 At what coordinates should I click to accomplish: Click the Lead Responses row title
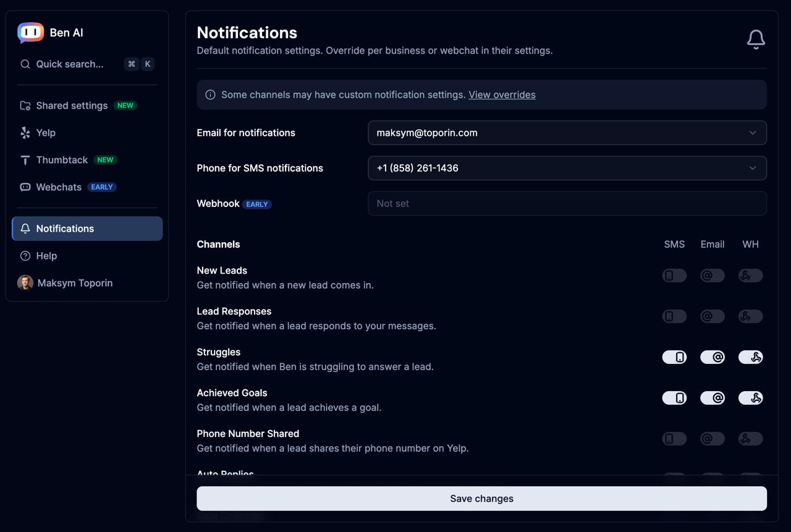234,311
